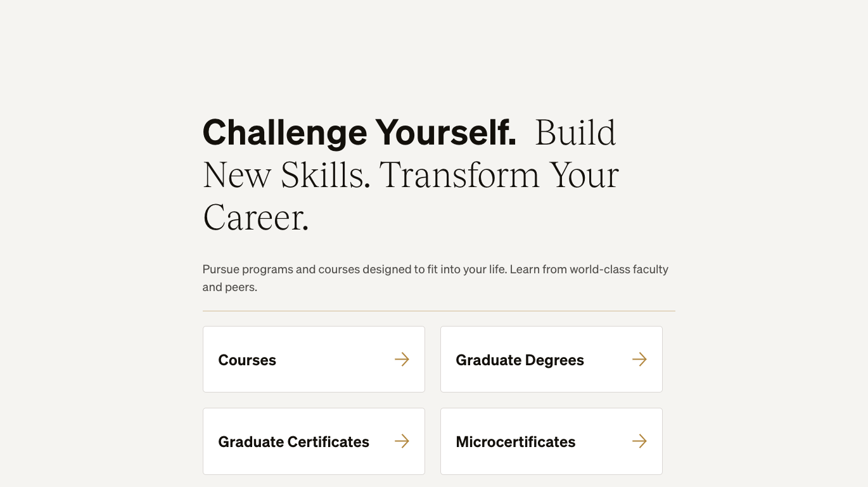Click the arrow icon on the Microcertificates card
The height and width of the screenshot is (487, 868).
(639, 441)
